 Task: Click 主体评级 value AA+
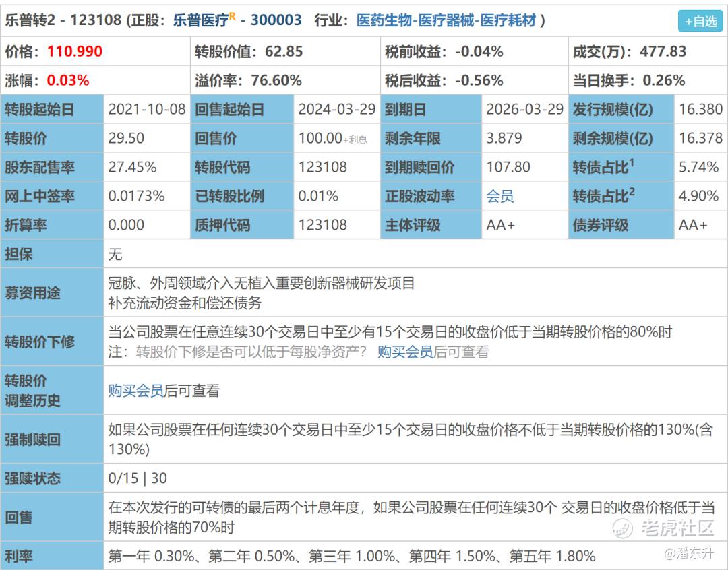(x=500, y=225)
